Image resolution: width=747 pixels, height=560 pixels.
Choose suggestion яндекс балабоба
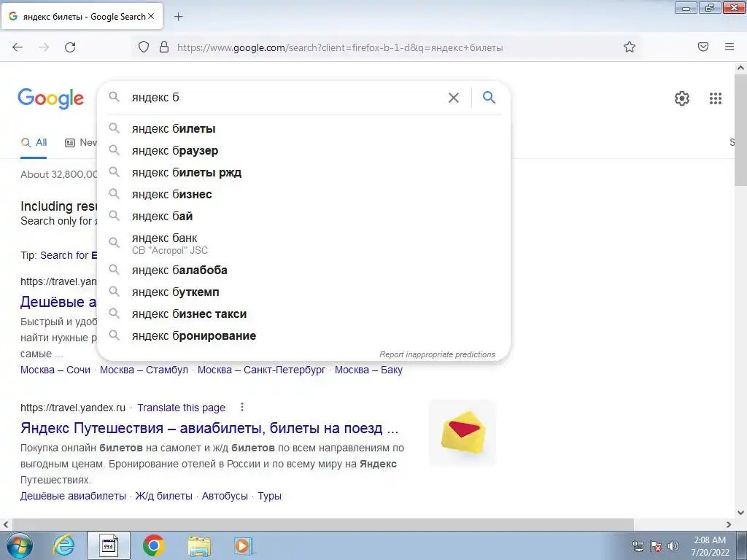click(x=304, y=270)
